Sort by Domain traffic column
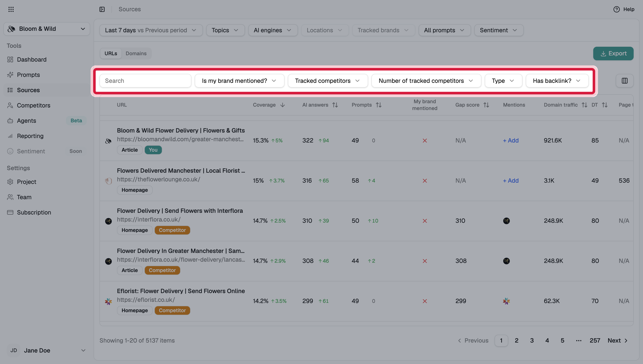This screenshot has width=643, height=364. point(585,105)
